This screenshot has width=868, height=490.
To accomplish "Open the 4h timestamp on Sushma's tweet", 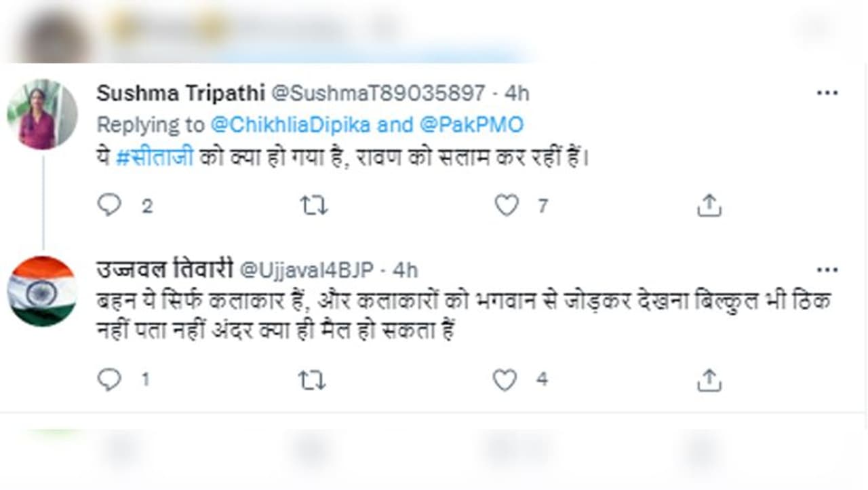I will [517, 94].
